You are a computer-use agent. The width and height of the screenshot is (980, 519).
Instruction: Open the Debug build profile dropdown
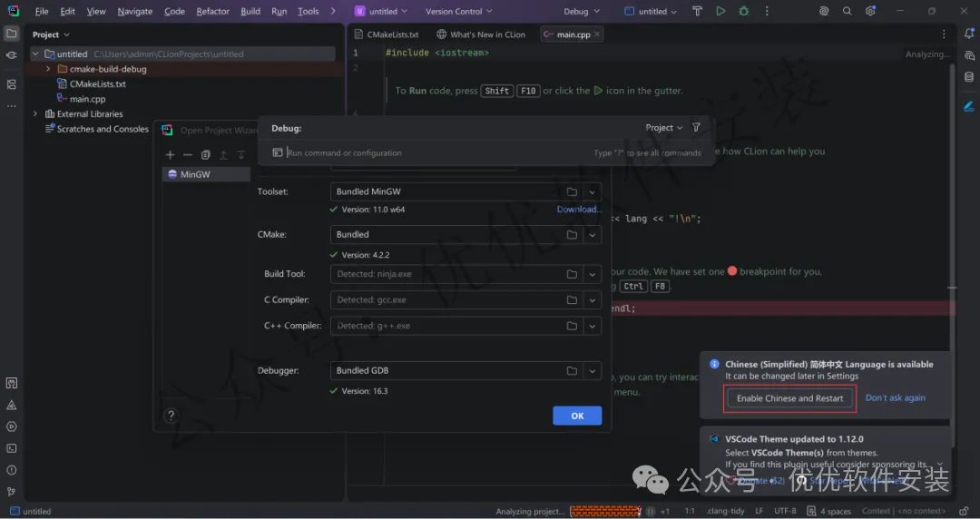tap(582, 11)
